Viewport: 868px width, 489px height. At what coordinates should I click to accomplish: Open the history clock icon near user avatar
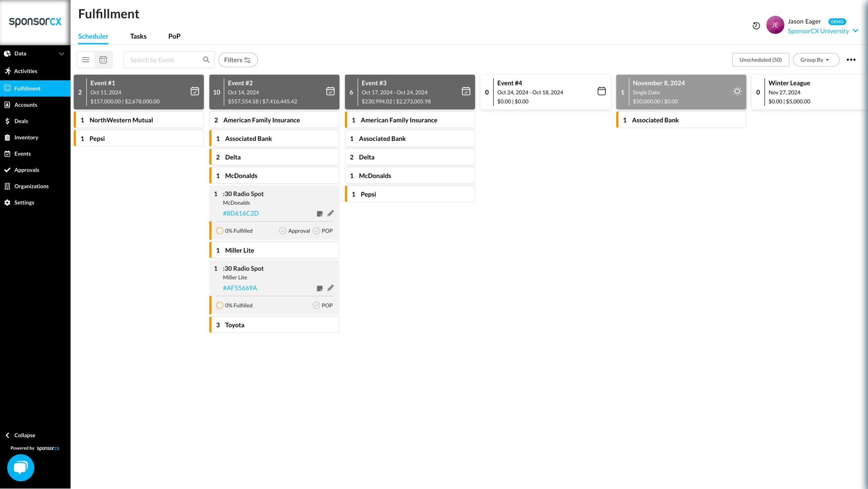point(756,26)
